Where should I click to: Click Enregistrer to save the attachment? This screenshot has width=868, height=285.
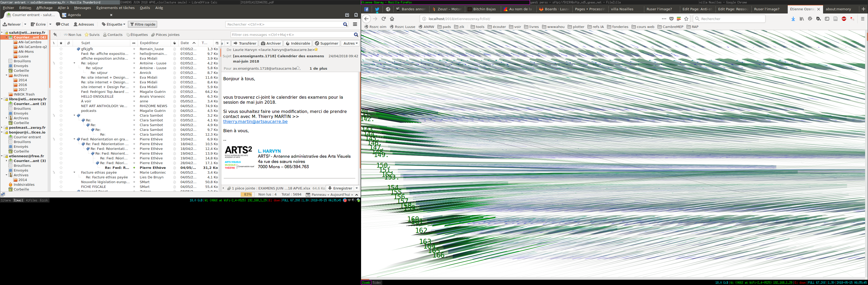340,188
